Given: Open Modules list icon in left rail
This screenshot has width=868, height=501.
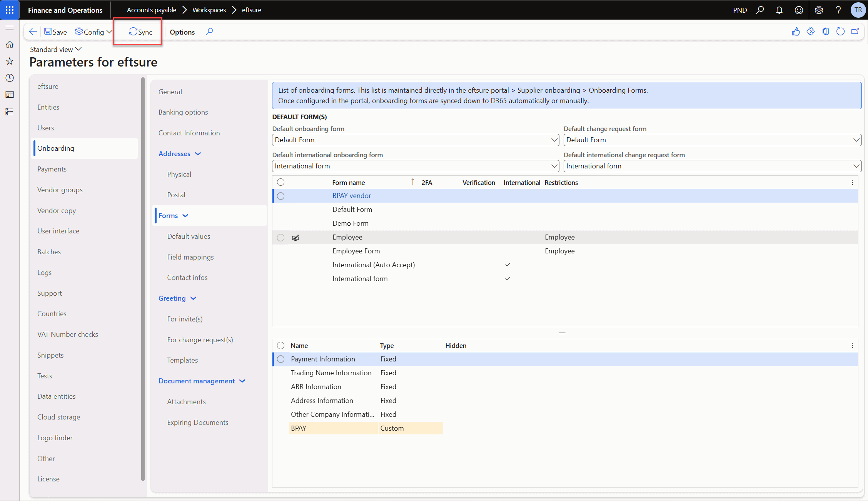Looking at the screenshot, I should (x=10, y=112).
